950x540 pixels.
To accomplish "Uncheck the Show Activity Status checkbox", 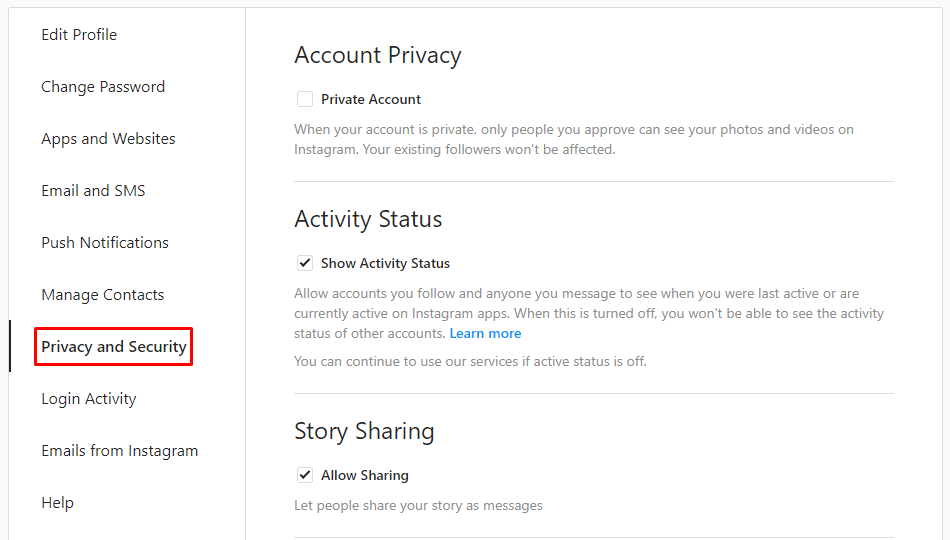I will click(x=305, y=263).
